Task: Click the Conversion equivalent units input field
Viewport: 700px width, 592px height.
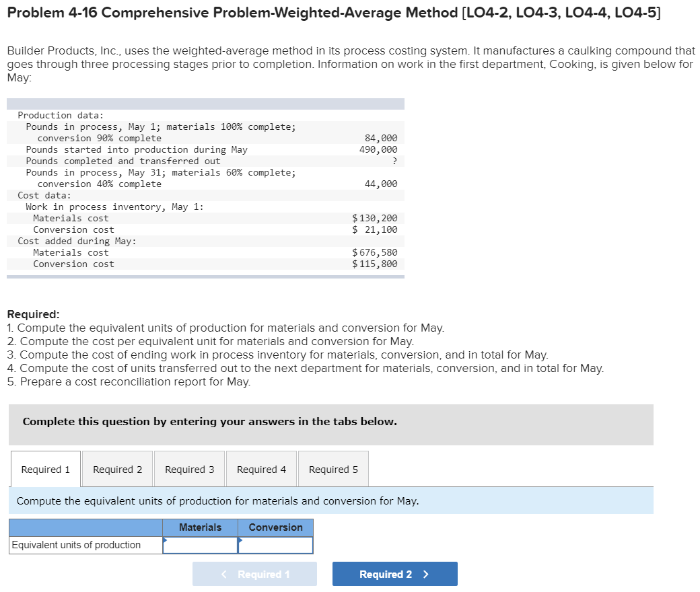Action: (275, 545)
